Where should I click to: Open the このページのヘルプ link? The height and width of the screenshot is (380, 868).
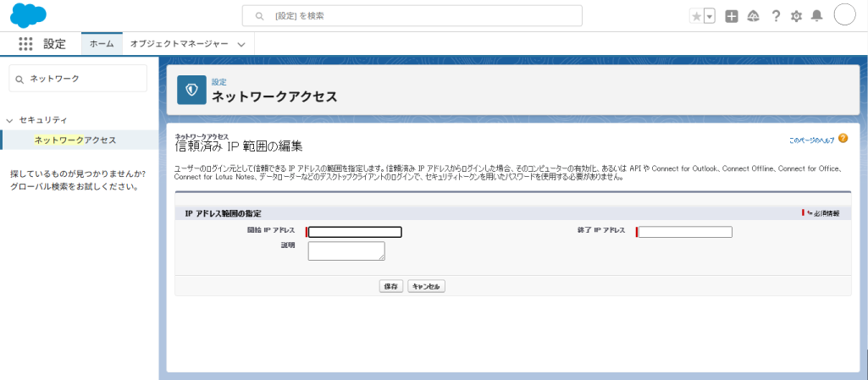point(811,140)
